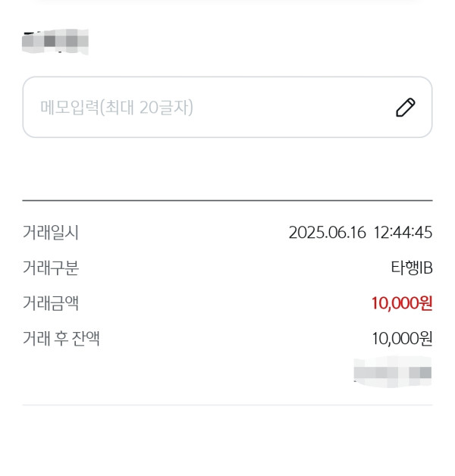Click the transaction date 2025.06.16
455x476 pixels.
(326, 233)
